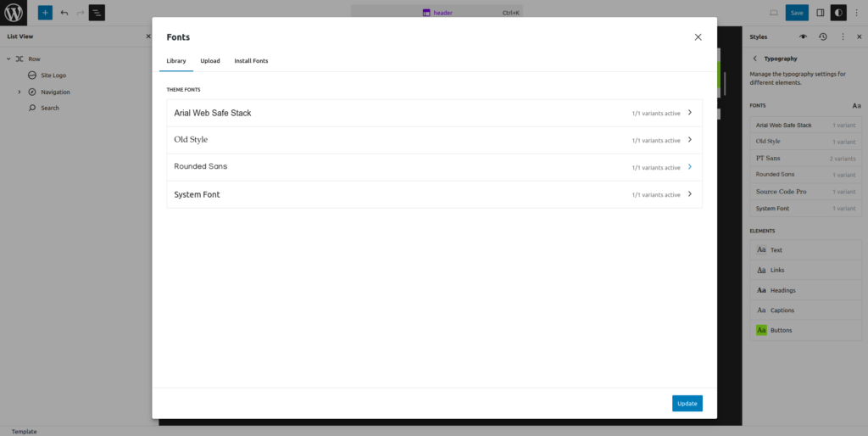Close the List View panel
Screen dimensions: 868x436
point(147,36)
